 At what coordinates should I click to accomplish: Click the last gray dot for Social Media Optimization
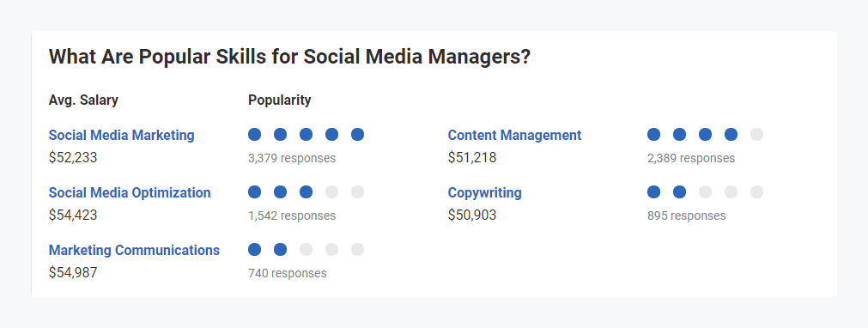[x=358, y=191]
